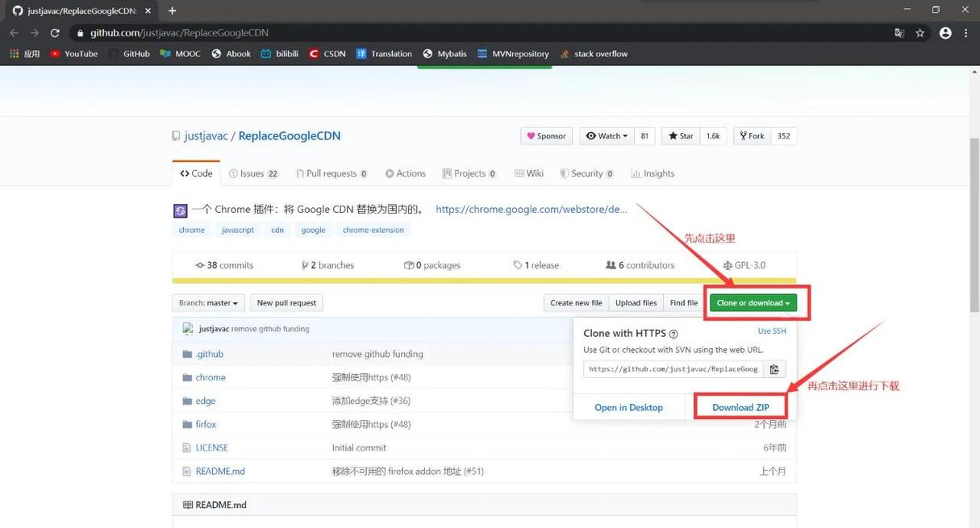The image size is (980, 528).
Task: Open the bilibili bookmark
Action: (279, 54)
